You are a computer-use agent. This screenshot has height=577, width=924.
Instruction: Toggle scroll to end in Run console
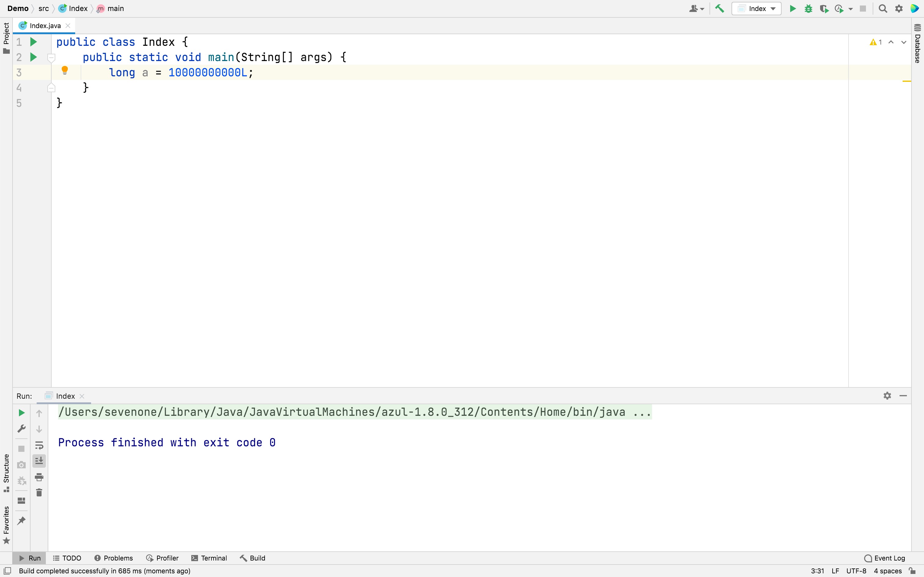click(39, 461)
